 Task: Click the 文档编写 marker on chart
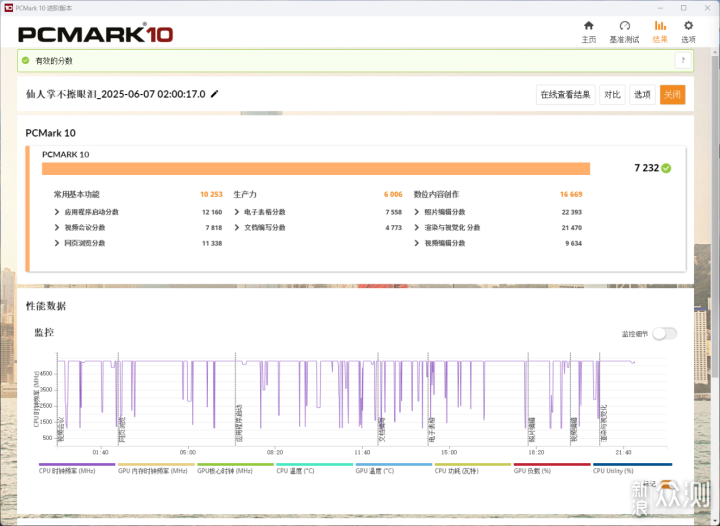click(x=382, y=430)
